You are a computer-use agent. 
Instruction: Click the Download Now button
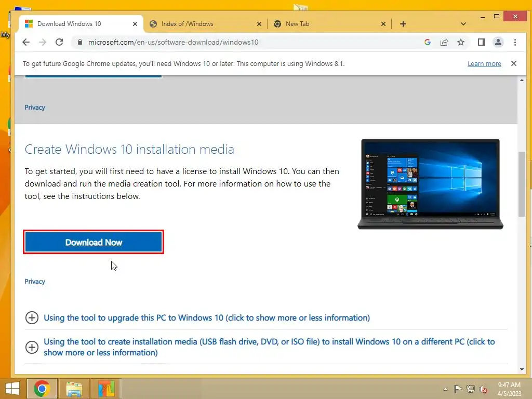pos(94,242)
